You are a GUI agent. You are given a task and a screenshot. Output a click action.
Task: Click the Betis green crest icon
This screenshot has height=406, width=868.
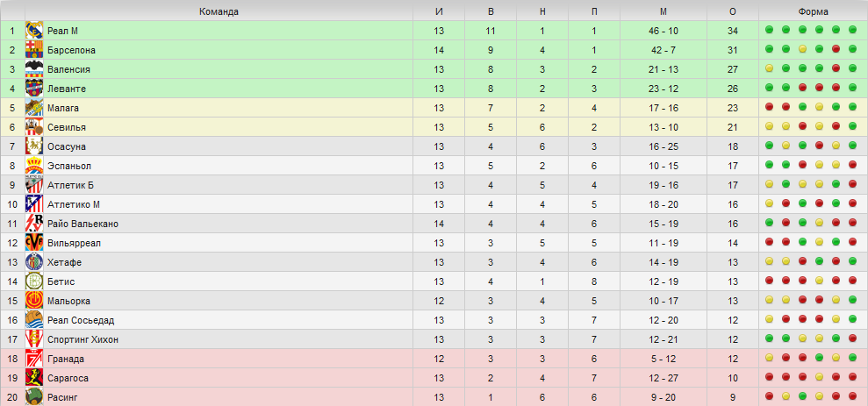click(34, 281)
